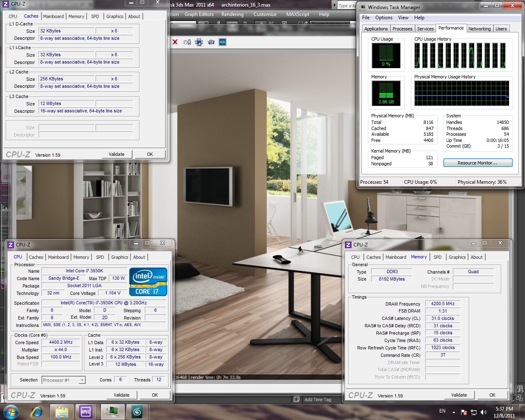Click the blue compare frame buffer icon
The height and width of the screenshot is (420, 525).
[223, 42]
